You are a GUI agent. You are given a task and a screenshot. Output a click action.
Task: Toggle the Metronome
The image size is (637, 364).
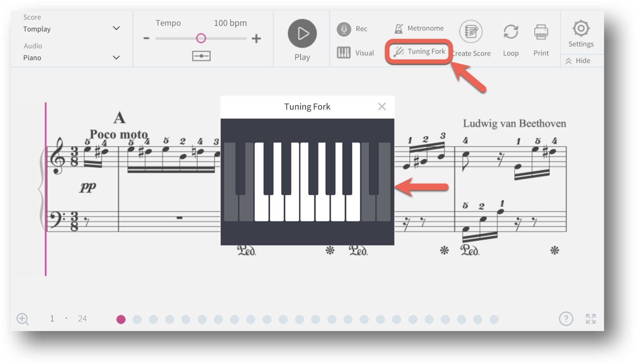tap(419, 28)
